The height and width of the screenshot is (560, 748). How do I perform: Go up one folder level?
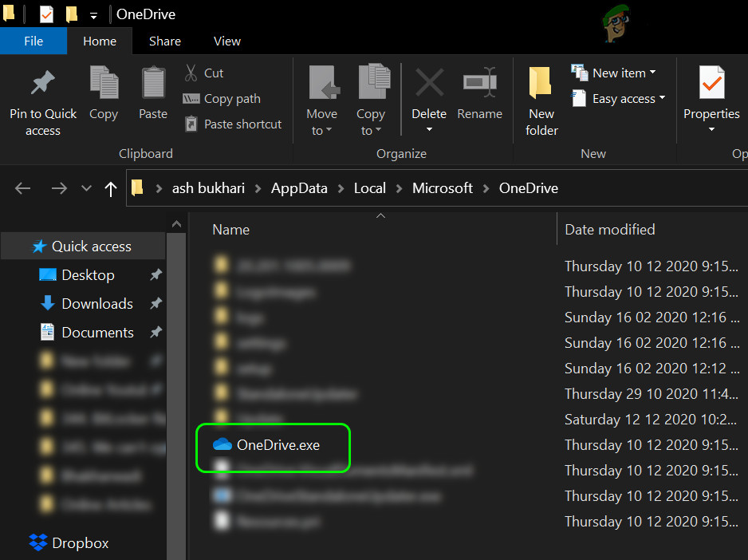(111, 189)
